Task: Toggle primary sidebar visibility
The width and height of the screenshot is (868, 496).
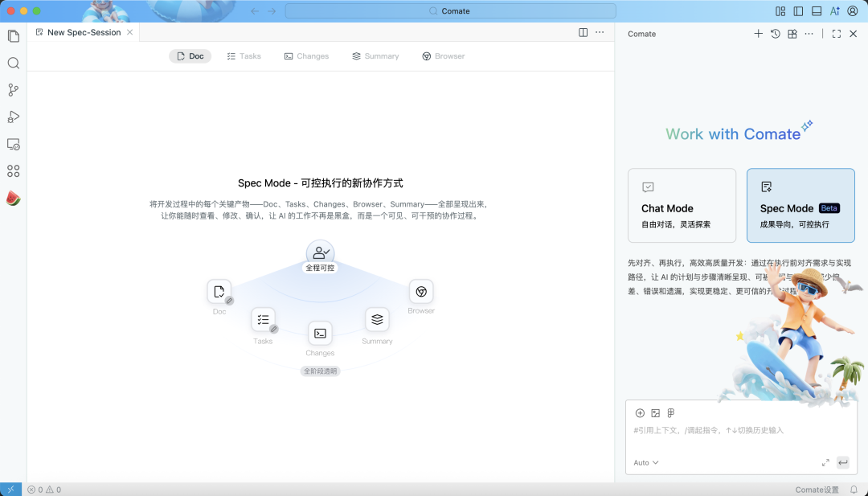Action: [x=798, y=11]
